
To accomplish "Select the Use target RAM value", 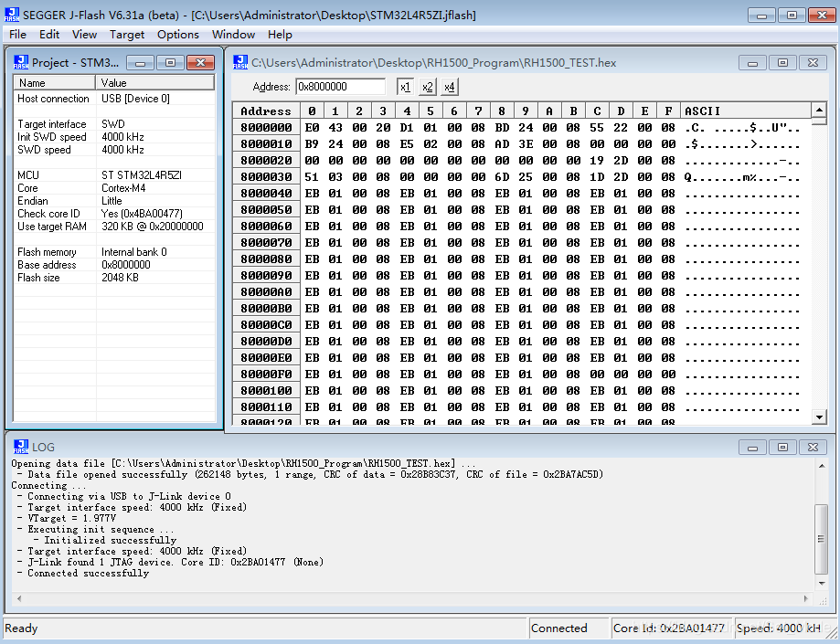I will point(152,227).
